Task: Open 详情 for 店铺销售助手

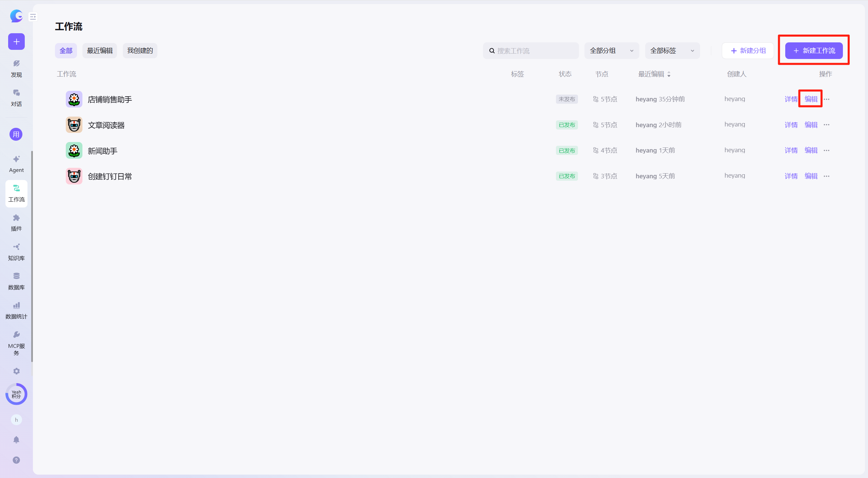Action: pos(791,99)
